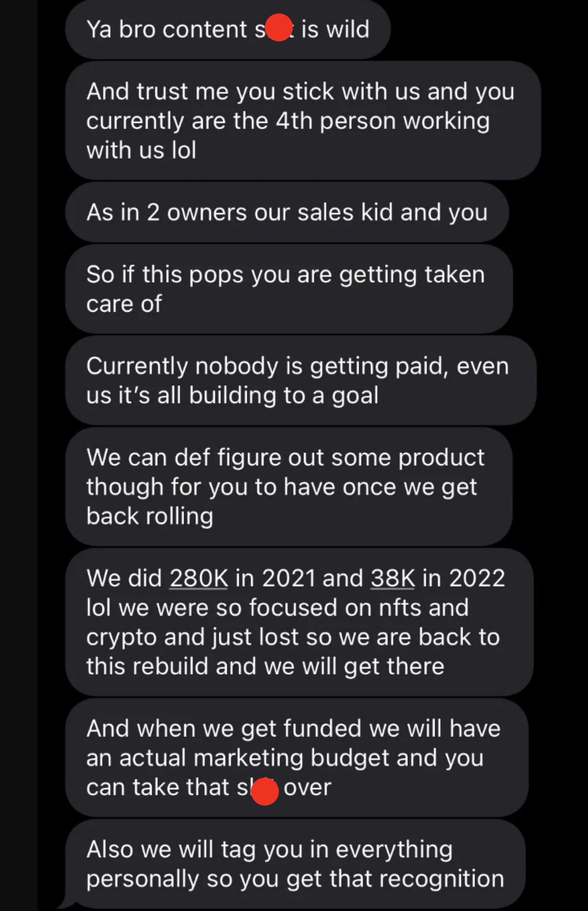This screenshot has height=911, width=588.
Task: Tap the words 'care of' in message
Action: click(x=124, y=304)
